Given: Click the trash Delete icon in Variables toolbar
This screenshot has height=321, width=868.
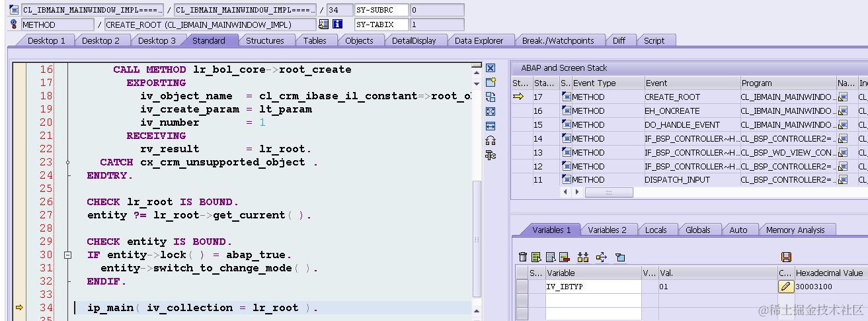Looking at the screenshot, I should pyautogui.click(x=523, y=257).
